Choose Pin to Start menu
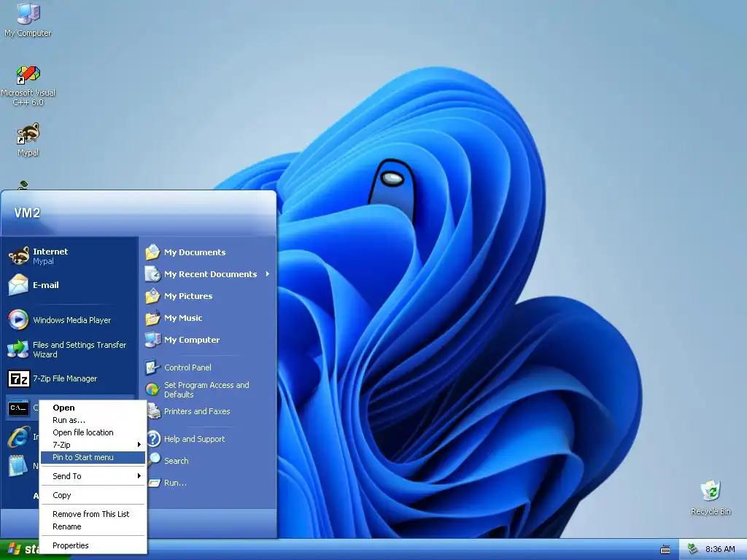 click(93, 457)
